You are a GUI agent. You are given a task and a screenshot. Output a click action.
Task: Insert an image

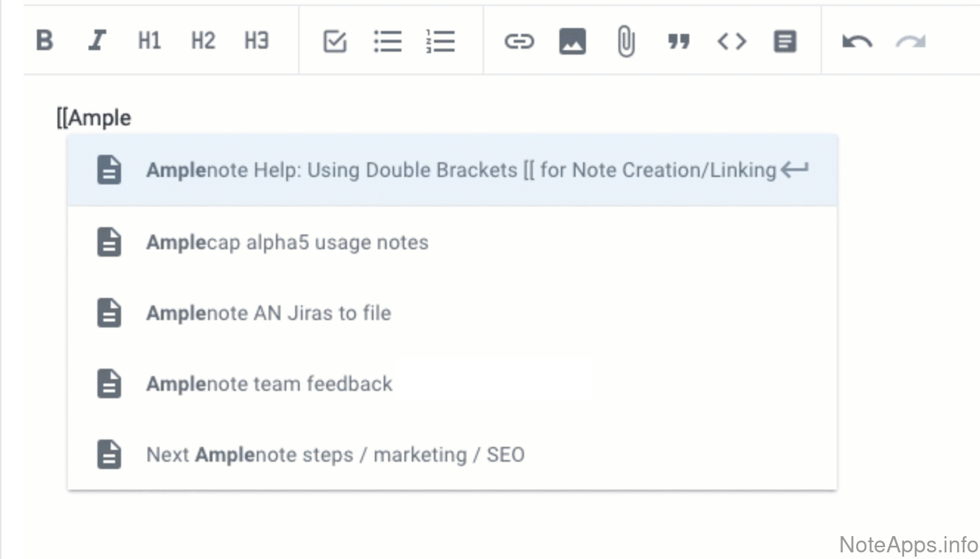[x=573, y=41]
